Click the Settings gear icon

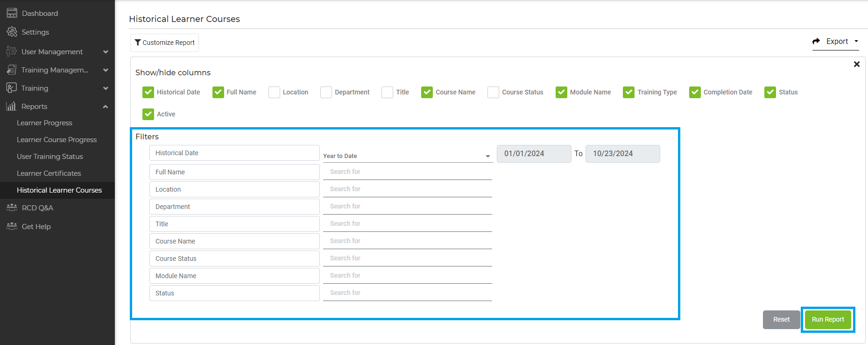pos(12,32)
